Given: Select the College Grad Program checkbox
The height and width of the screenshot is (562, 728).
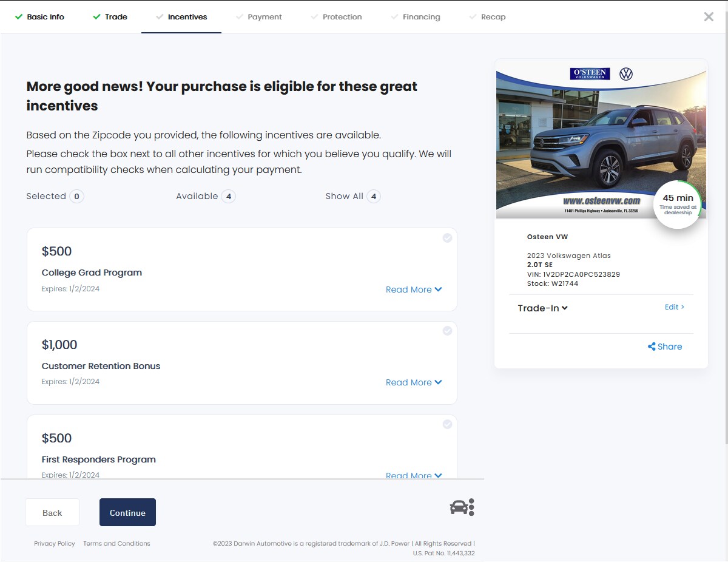Looking at the screenshot, I should 447,238.
